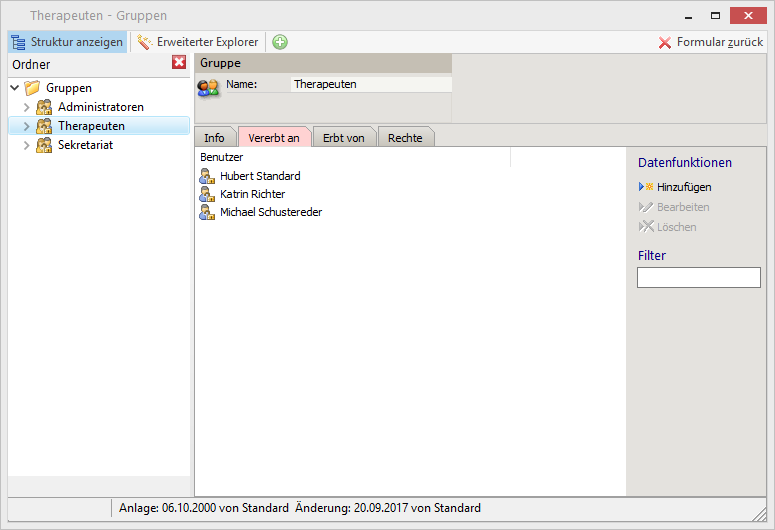Close the Ordner panel with red X

[179, 63]
